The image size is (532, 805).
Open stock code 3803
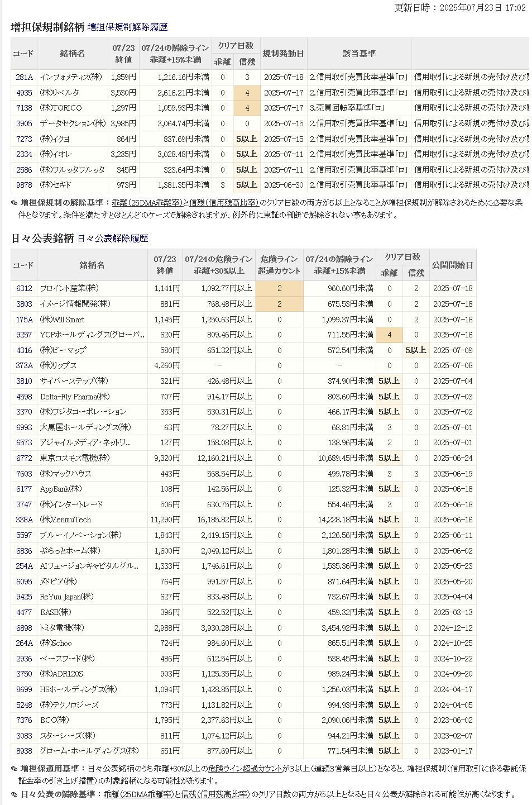coord(24,304)
